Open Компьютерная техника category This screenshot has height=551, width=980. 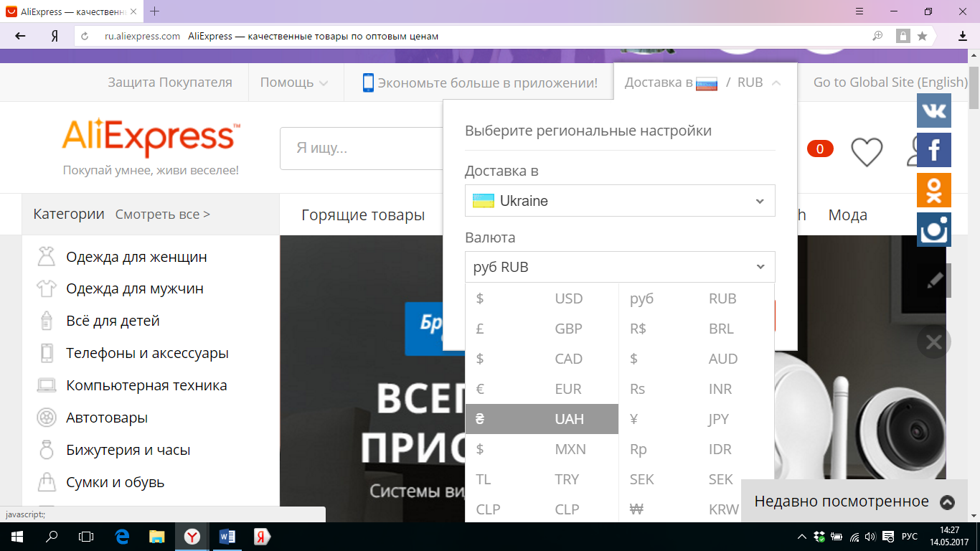(x=146, y=385)
